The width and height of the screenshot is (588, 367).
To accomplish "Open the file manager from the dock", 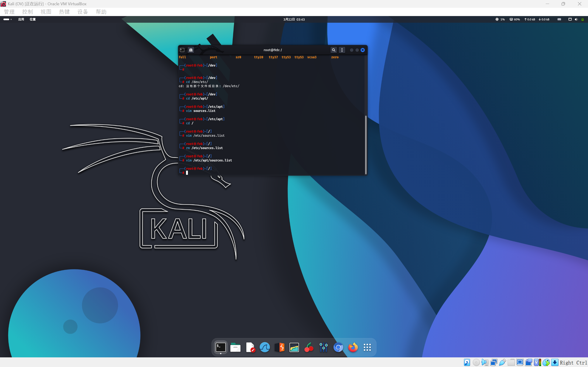I will coord(235,347).
